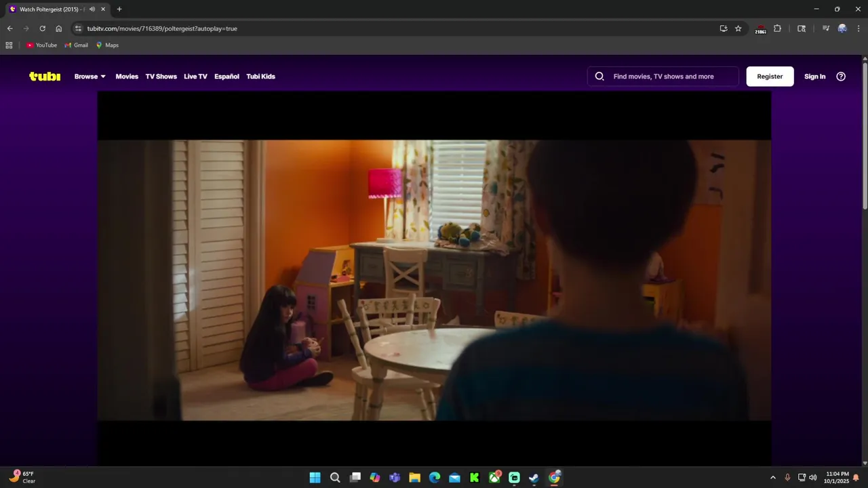The width and height of the screenshot is (868, 488).
Task: Install app icon in address bar
Action: coord(724,28)
